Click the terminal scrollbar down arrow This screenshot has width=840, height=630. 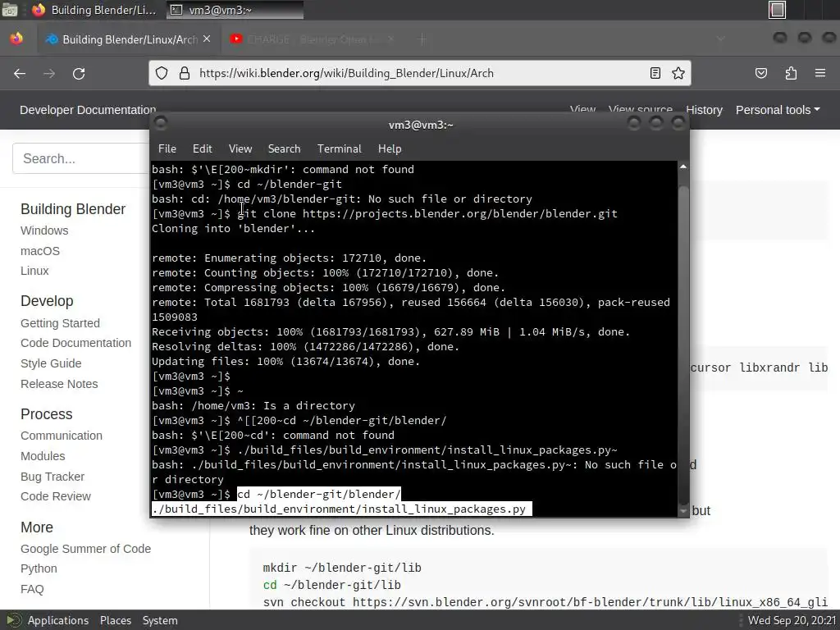[x=683, y=511]
